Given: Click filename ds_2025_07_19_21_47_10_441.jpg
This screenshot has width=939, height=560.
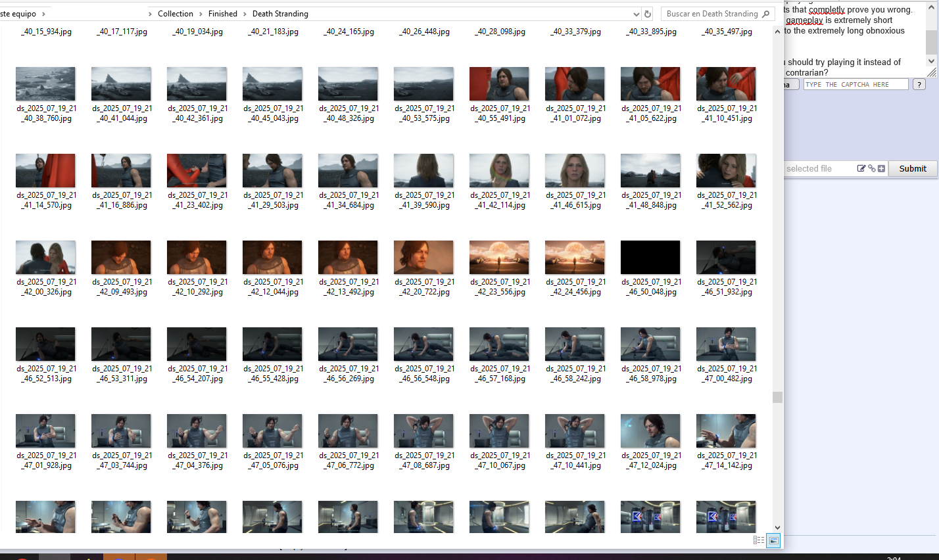Looking at the screenshot, I should click(575, 461).
